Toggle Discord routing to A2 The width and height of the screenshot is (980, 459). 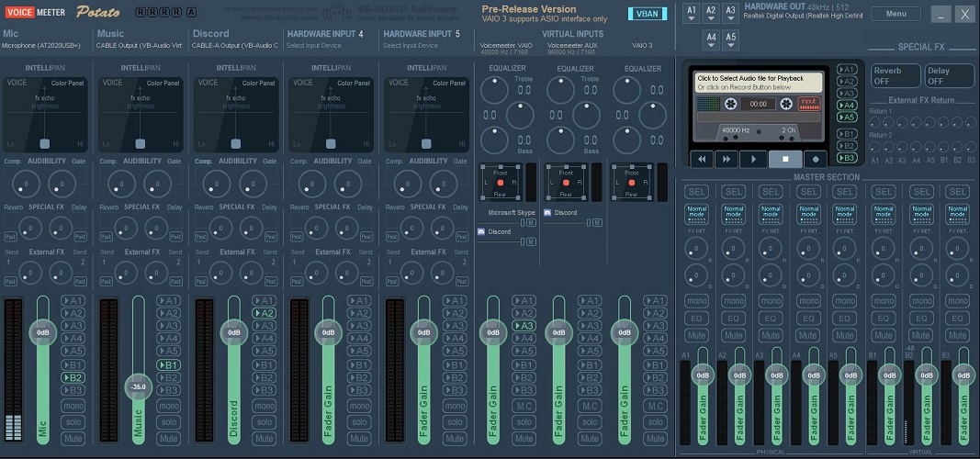(264, 313)
